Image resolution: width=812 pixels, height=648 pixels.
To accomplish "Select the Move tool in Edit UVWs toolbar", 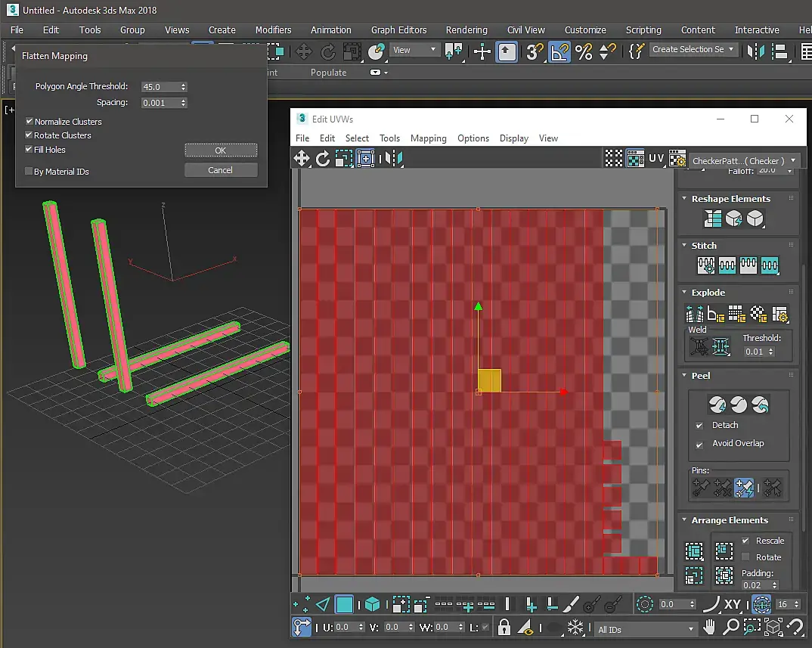I will pos(302,158).
